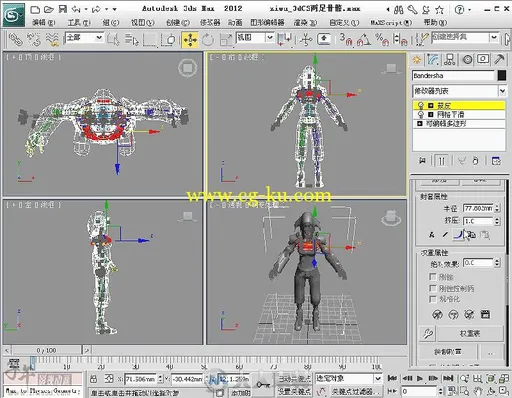Click the time slider showing 0 / 100
Image resolution: width=512 pixels, height=398 pixels.
pos(47,350)
